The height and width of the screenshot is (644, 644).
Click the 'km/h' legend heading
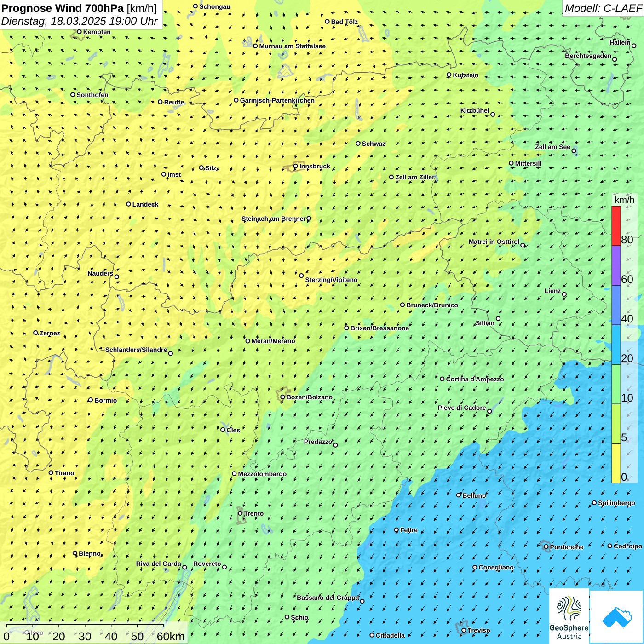tap(624, 200)
